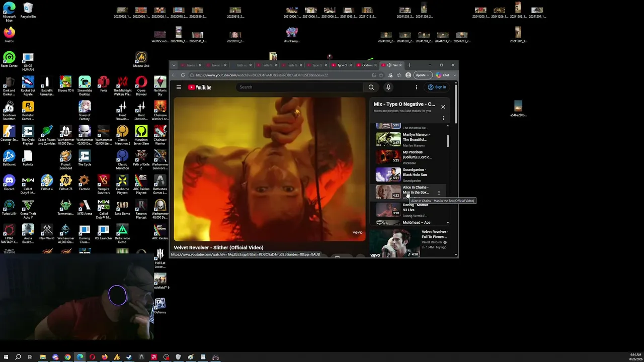Open a new Edge tab
This screenshot has height=362, width=644.
[410, 65]
